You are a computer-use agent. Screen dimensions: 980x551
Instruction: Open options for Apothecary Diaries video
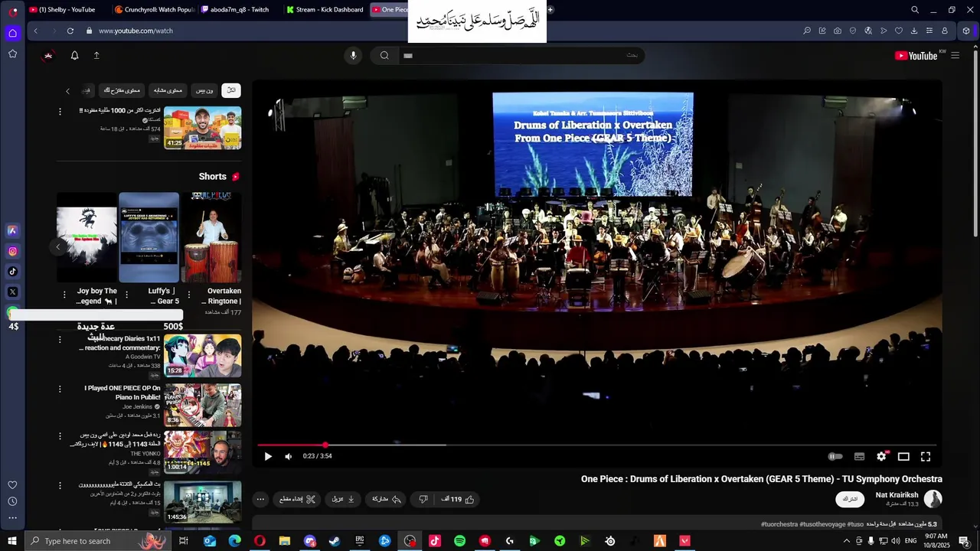click(x=60, y=339)
